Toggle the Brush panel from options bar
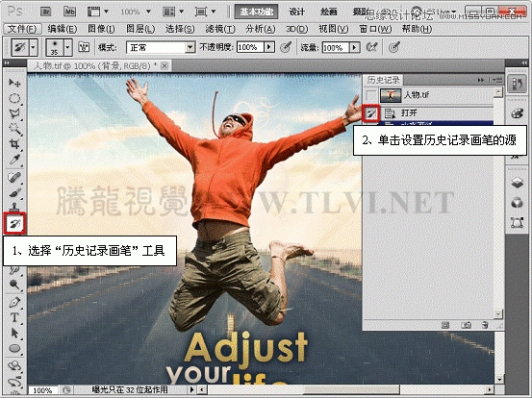 click(x=84, y=47)
